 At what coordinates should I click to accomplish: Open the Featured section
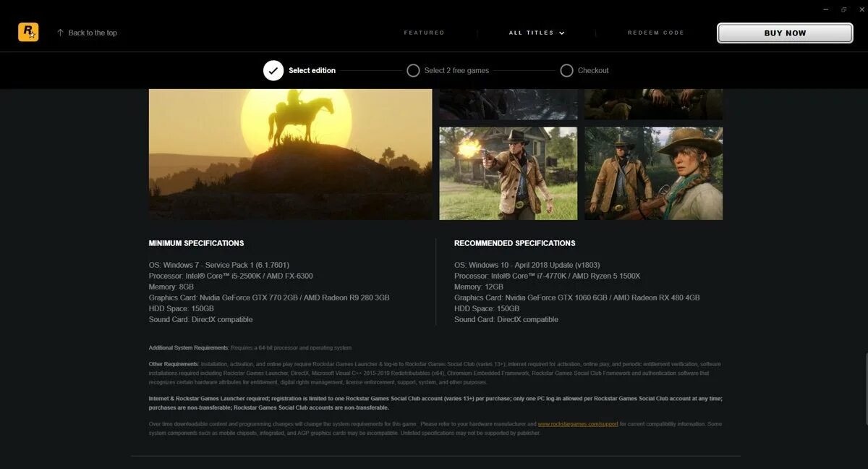tap(424, 33)
